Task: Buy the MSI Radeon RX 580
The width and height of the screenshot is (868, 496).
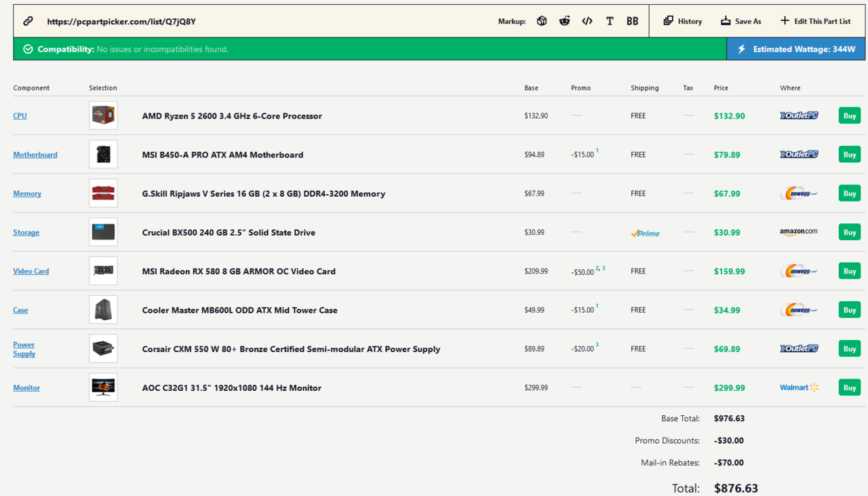Action: click(x=850, y=271)
